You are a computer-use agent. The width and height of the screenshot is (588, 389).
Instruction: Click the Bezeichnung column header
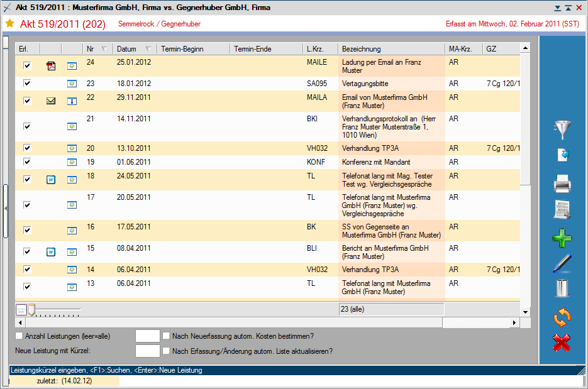[x=391, y=49]
